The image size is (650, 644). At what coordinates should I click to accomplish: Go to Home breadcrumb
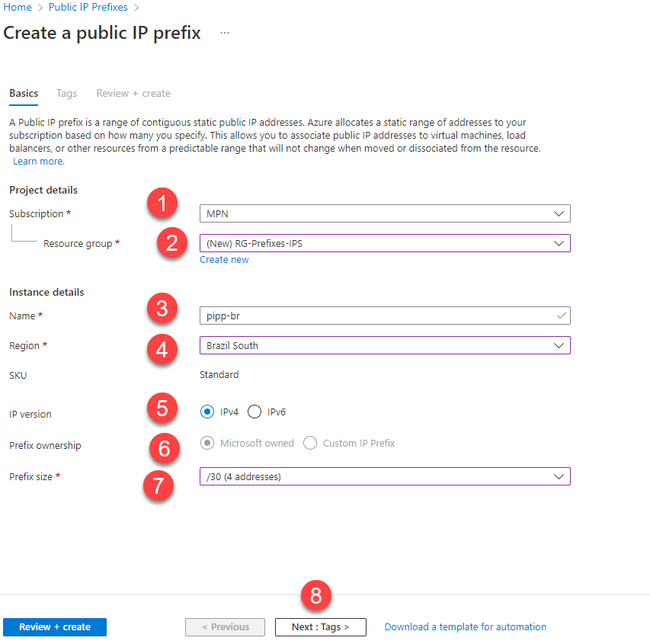tap(18, 7)
